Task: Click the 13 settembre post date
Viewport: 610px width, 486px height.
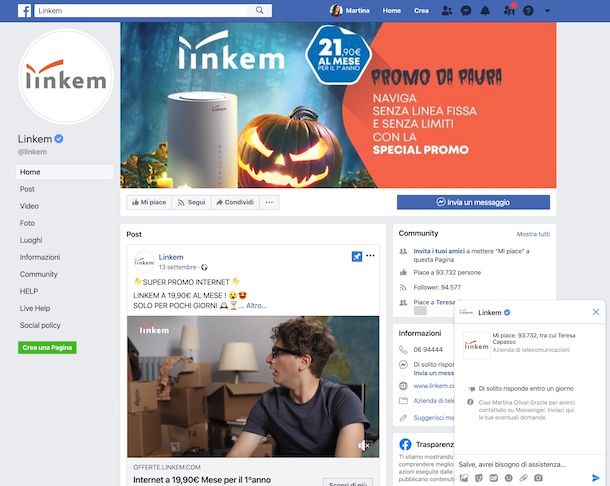Action: click(177, 267)
